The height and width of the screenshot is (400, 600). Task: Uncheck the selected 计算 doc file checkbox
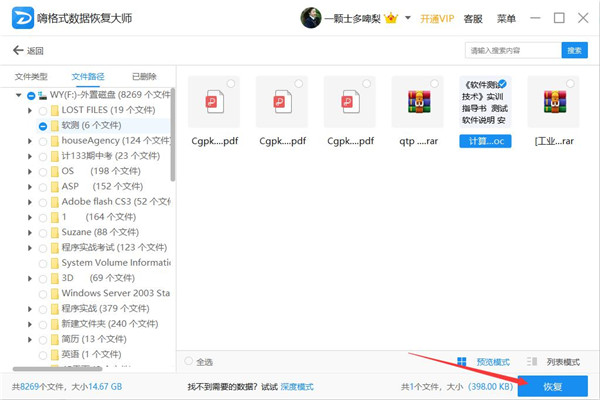[x=502, y=83]
